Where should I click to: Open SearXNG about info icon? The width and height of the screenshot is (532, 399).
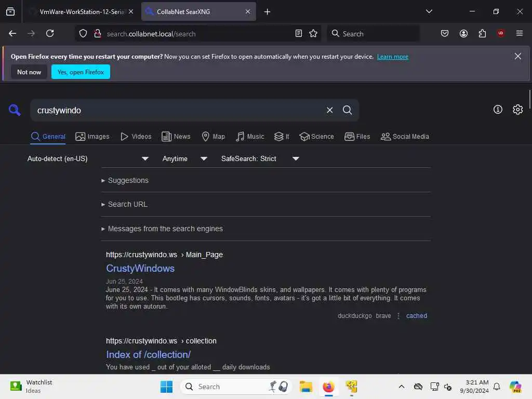[498, 109]
